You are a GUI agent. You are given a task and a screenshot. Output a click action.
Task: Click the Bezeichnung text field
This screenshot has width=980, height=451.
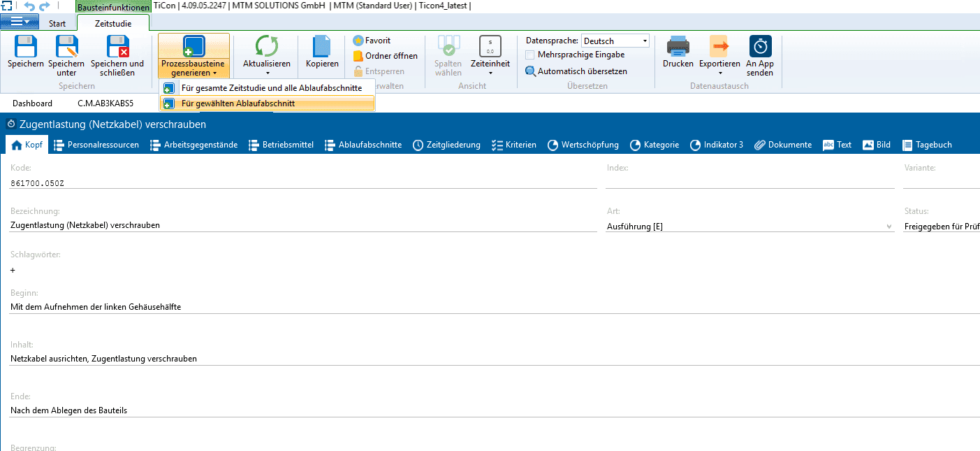point(303,225)
